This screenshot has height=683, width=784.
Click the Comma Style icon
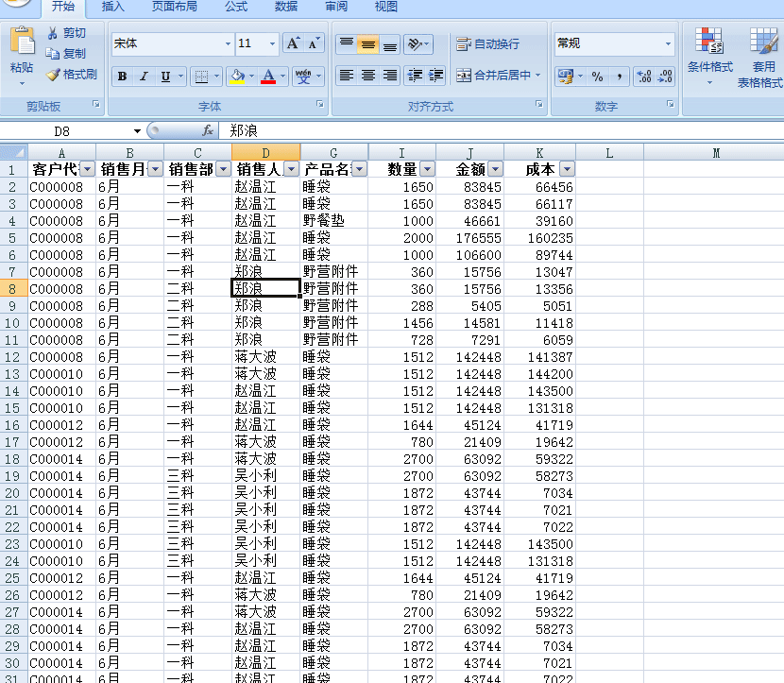pyautogui.click(x=620, y=75)
